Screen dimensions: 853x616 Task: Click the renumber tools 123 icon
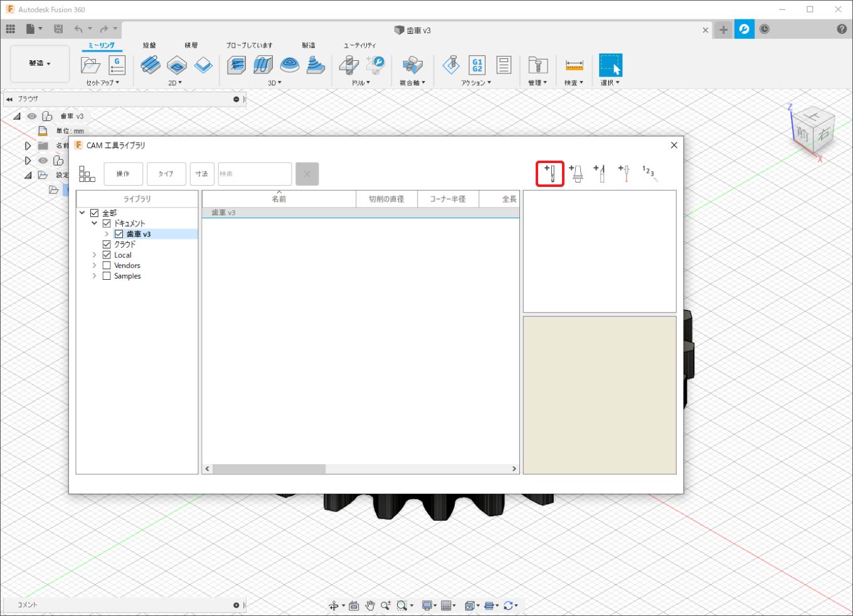pyautogui.click(x=649, y=173)
